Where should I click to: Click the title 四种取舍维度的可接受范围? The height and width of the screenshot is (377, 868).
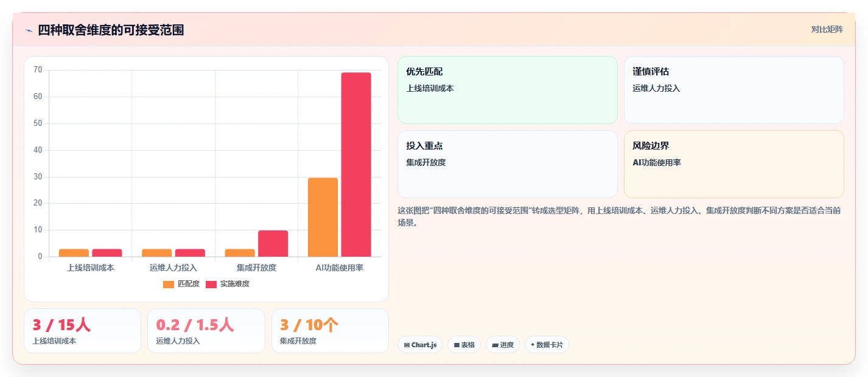coord(111,30)
